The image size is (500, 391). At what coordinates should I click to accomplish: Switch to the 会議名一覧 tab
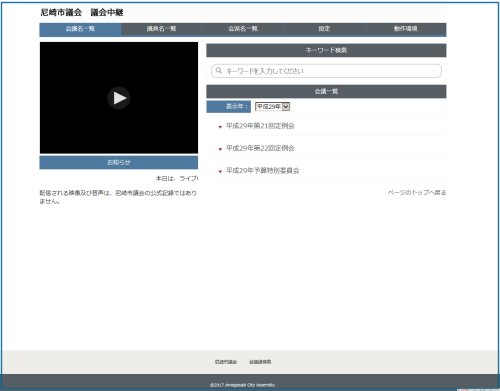click(80, 29)
